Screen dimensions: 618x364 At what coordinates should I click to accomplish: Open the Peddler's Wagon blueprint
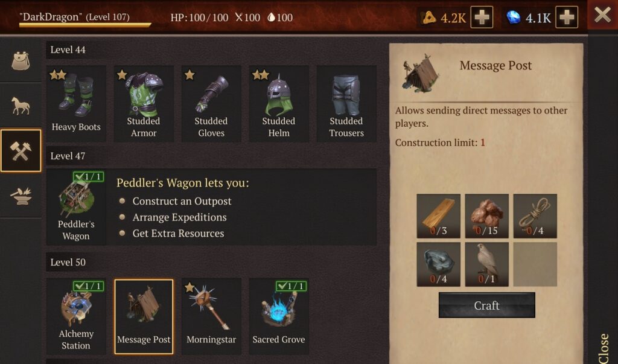76,207
